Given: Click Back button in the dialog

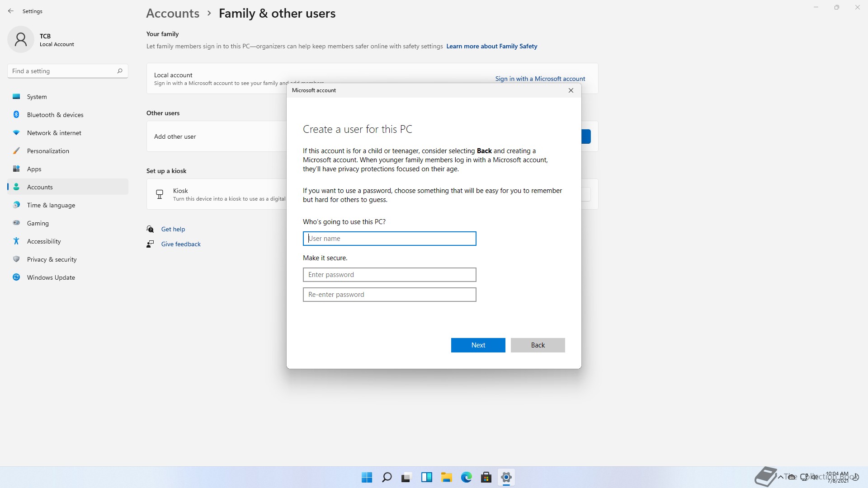Looking at the screenshot, I should point(538,345).
